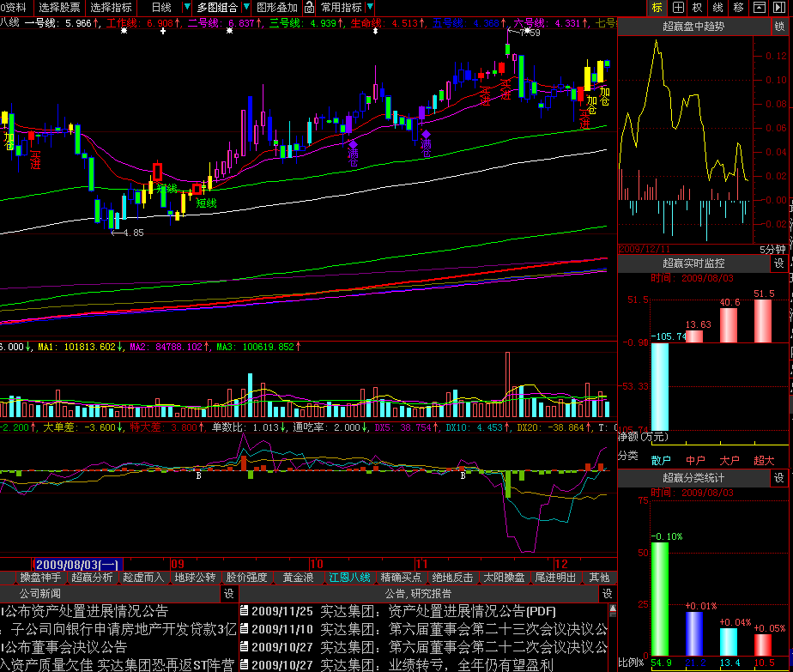Click the 超赢盘中趋势 panel title

(693, 27)
